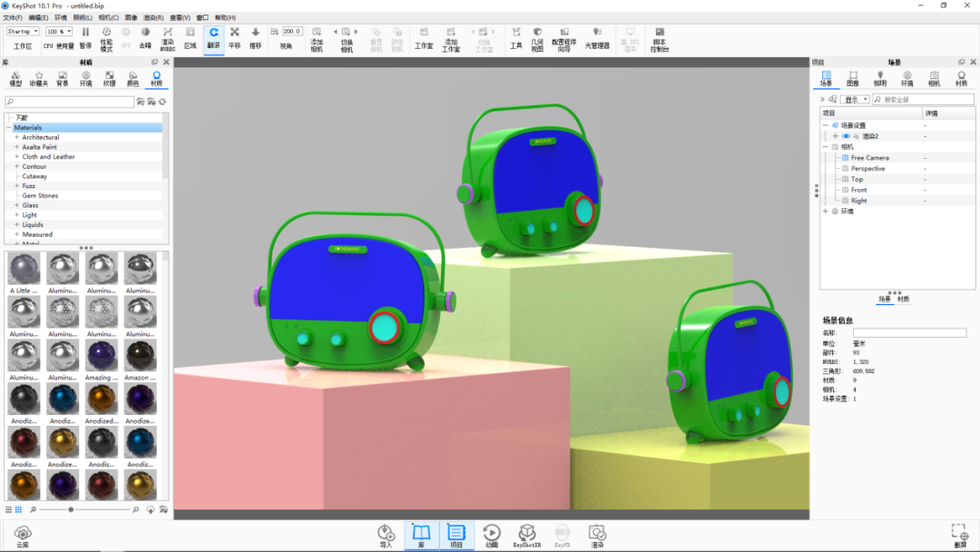Open the 动画 (animation) bottom icon
Screen dimensions: 980x552
(492, 537)
